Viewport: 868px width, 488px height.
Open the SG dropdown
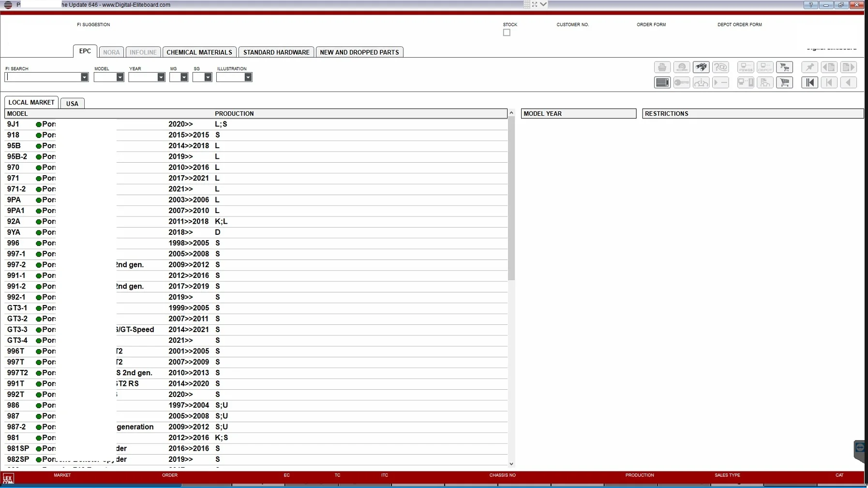click(208, 77)
